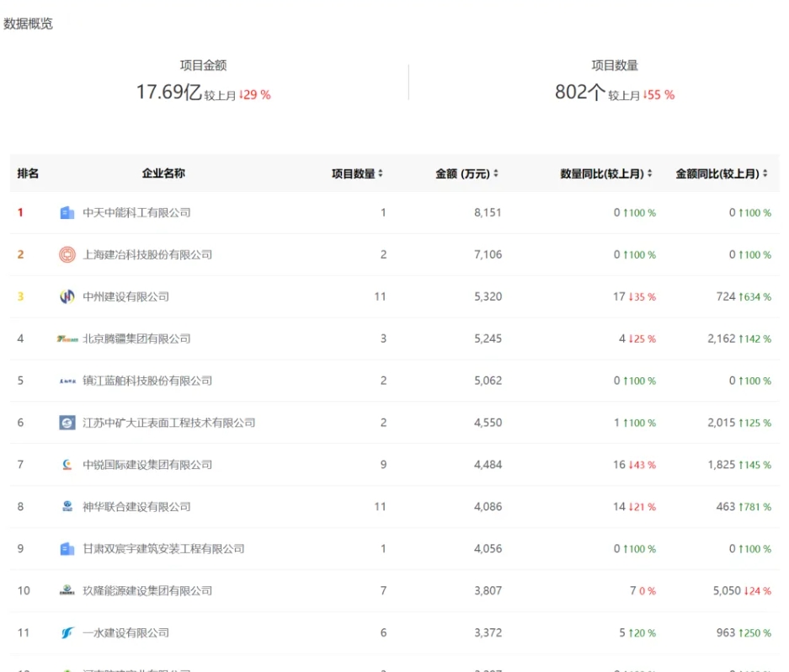Sort by 金额 (万元) column
The image size is (789, 672).
pyautogui.click(x=466, y=174)
